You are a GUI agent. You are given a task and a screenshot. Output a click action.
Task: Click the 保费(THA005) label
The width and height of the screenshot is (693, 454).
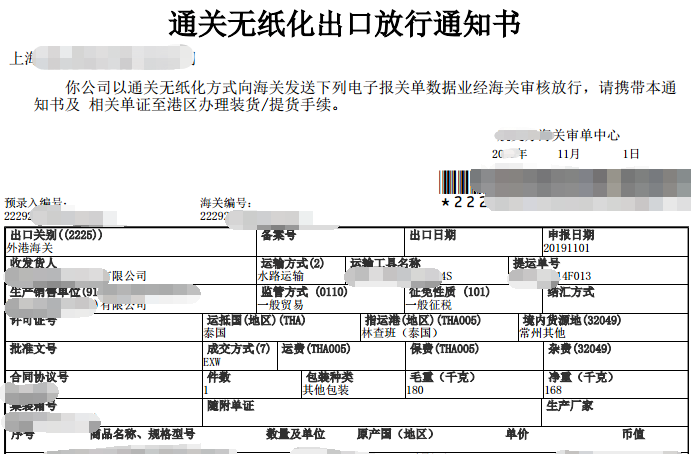pos(444,349)
